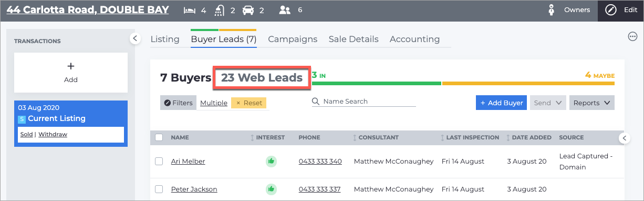644x201 pixels.
Task: Switch to the Campaigns tab
Action: (293, 39)
